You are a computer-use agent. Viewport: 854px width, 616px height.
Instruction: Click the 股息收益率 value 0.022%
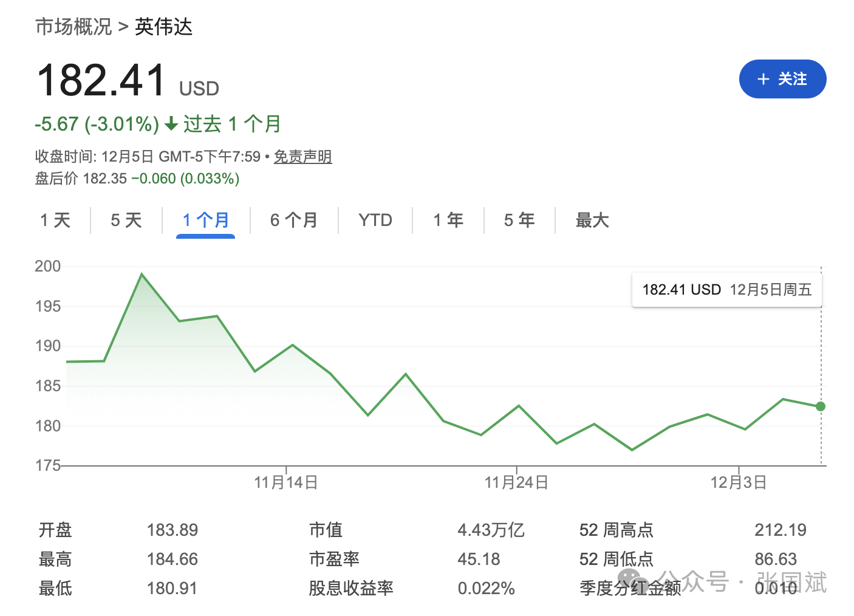[486, 589]
